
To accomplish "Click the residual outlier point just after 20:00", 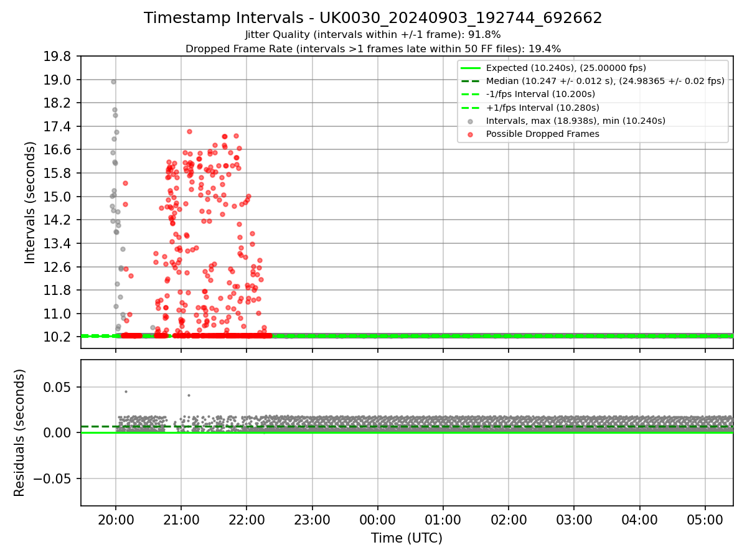I will [x=126, y=391].
